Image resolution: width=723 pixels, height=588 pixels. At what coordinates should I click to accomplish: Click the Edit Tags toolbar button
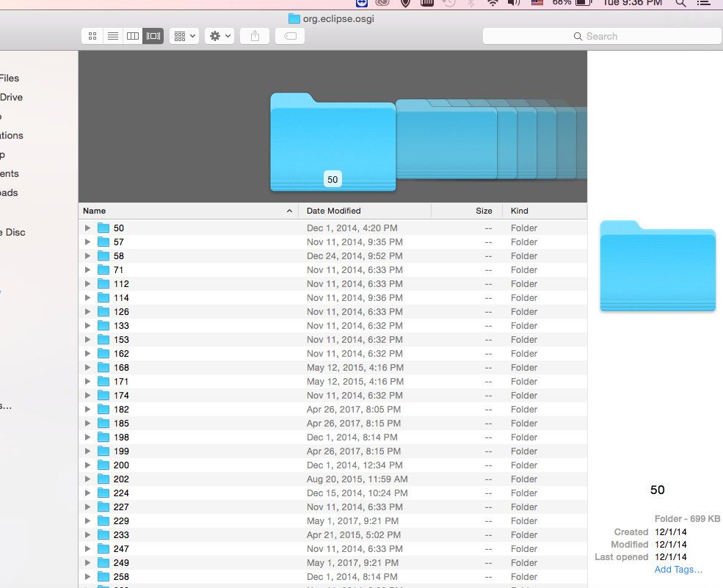[290, 36]
